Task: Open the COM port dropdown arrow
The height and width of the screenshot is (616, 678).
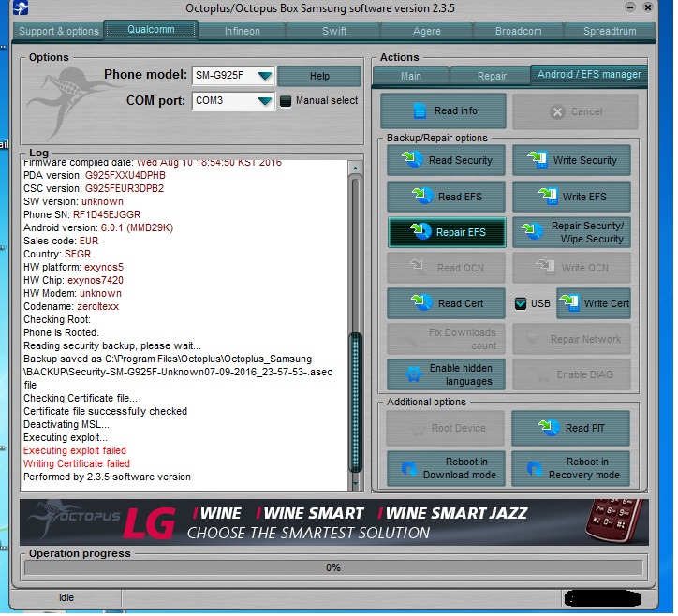Action: [265, 101]
